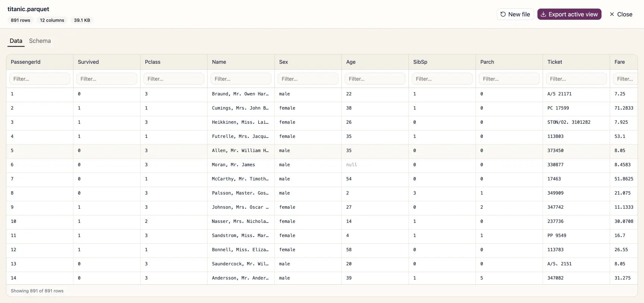Focus the Fare filter field

coord(625,79)
